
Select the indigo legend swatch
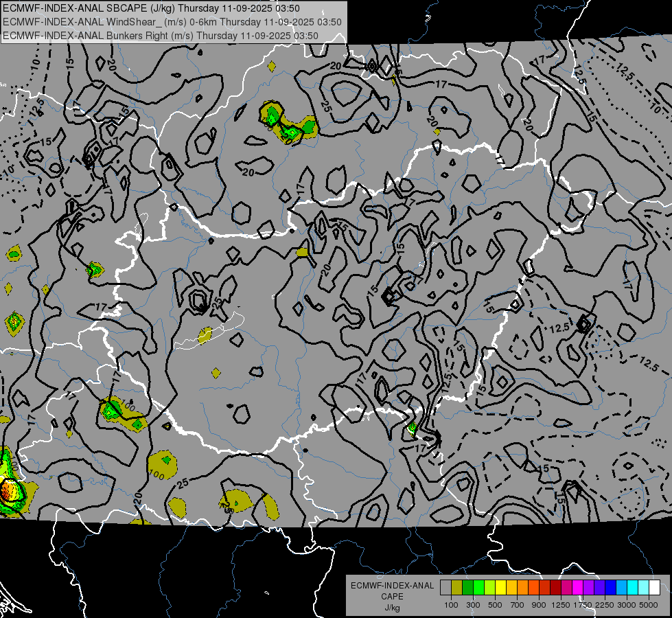[599, 587]
